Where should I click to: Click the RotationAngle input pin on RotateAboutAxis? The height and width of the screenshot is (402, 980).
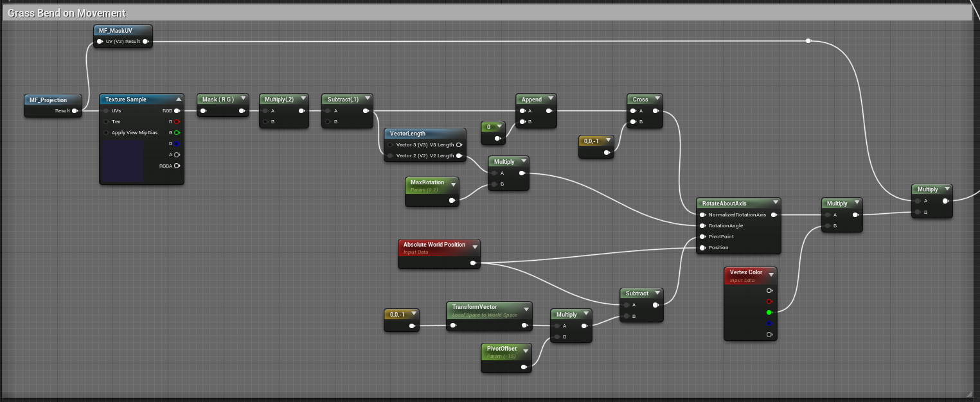(702, 225)
